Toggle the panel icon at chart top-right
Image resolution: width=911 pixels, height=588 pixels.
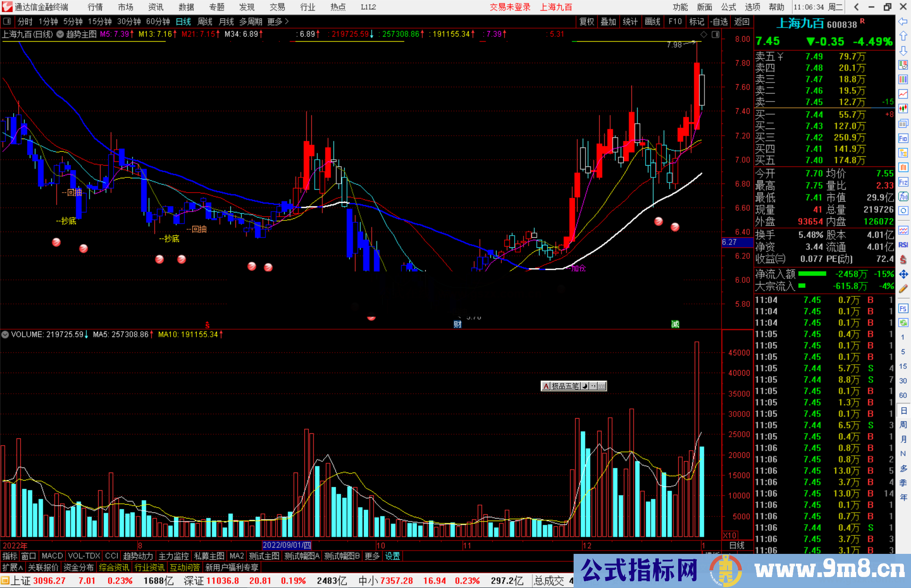715,35
